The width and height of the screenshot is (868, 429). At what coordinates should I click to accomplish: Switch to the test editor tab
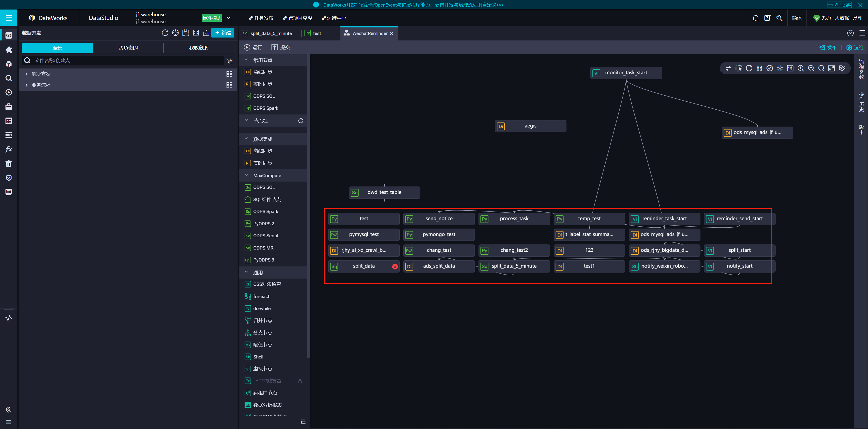317,33
